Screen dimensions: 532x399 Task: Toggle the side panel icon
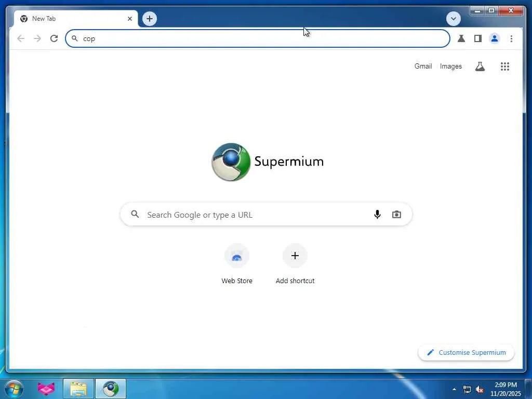478,38
